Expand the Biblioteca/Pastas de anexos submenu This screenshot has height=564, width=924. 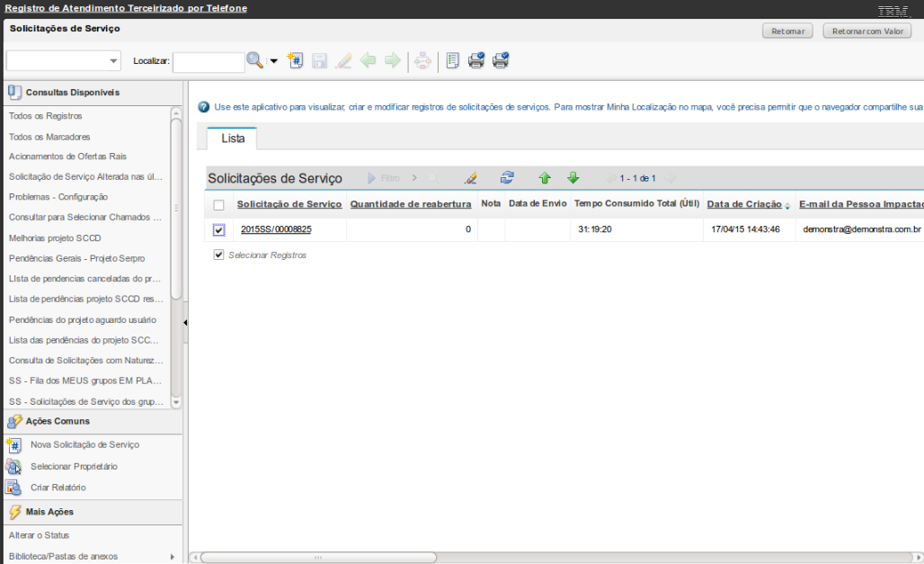click(x=172, y=556)
